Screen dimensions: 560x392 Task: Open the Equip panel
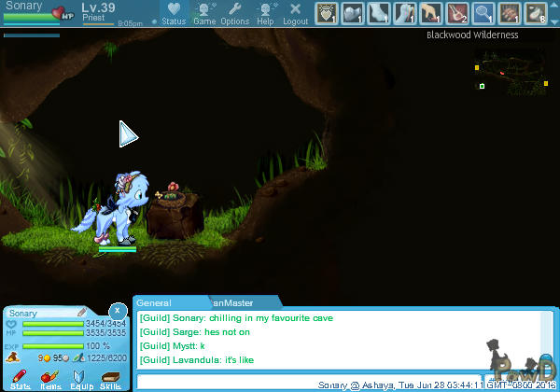pos(79,377)
